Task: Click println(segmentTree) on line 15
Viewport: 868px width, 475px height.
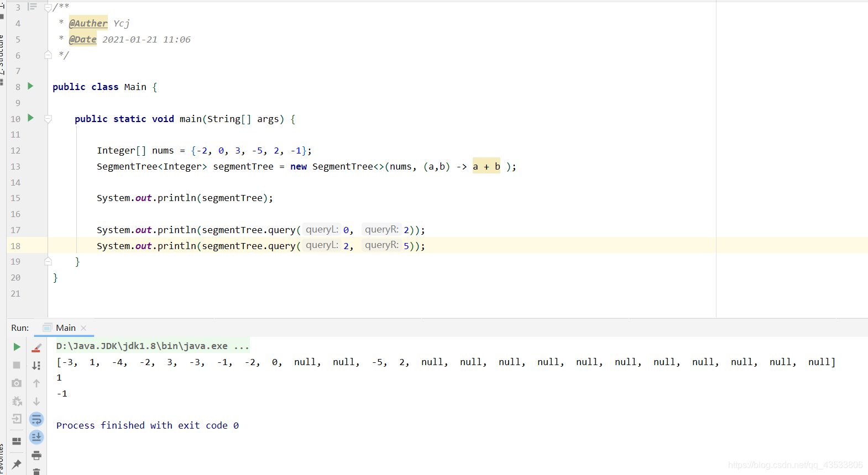Action: pyautogui.click(x=215, y=198)
